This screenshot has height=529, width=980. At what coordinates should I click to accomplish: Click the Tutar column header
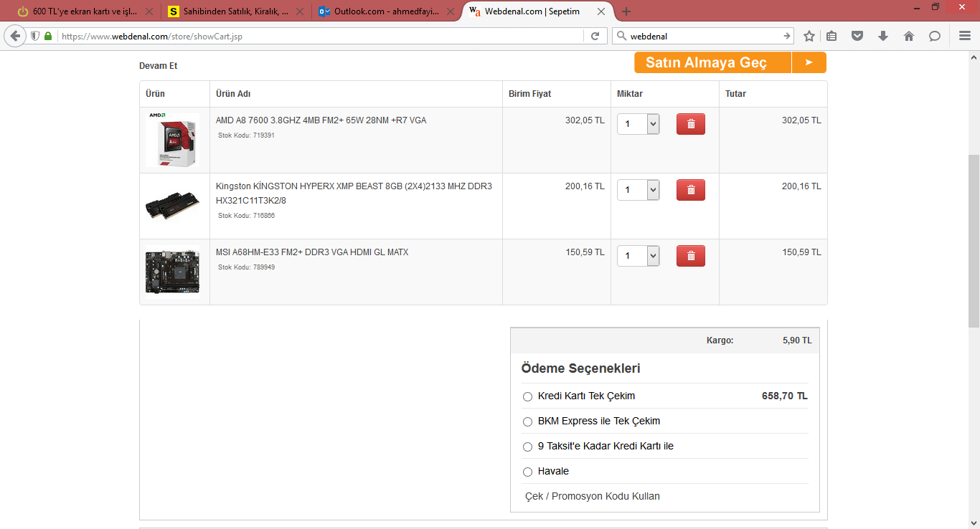[x=736, y=94]
